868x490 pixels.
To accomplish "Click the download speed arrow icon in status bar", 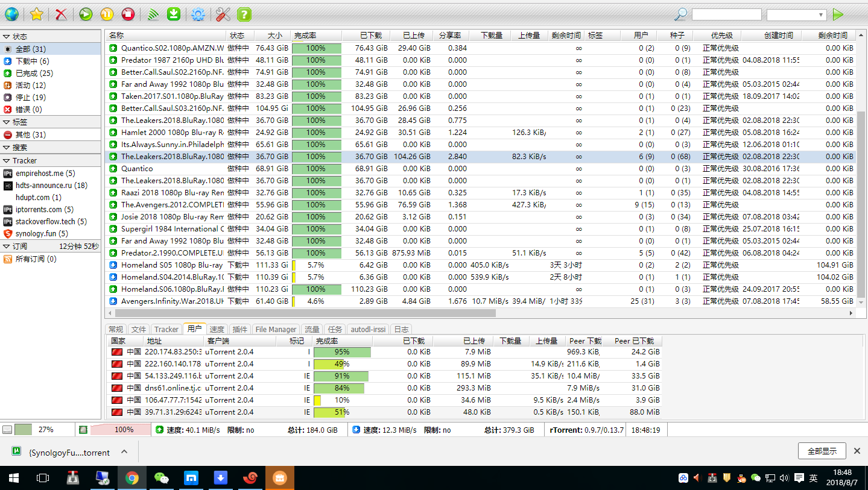I will (356, 430).
